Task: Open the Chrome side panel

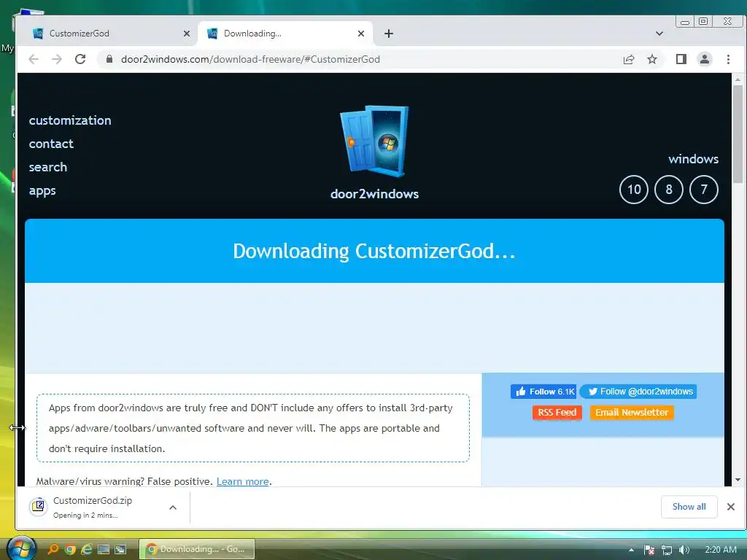Action: [x=681, y=59]
